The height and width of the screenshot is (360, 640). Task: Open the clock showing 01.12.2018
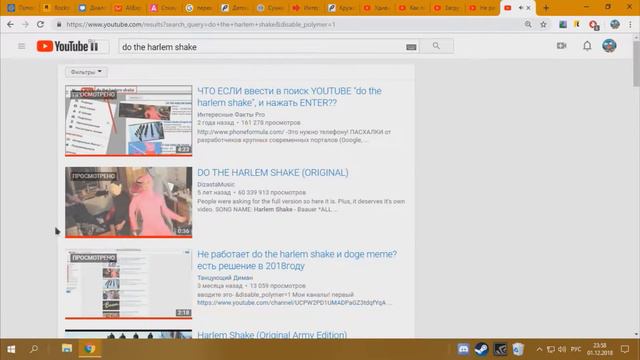click(x=600, y=349)
